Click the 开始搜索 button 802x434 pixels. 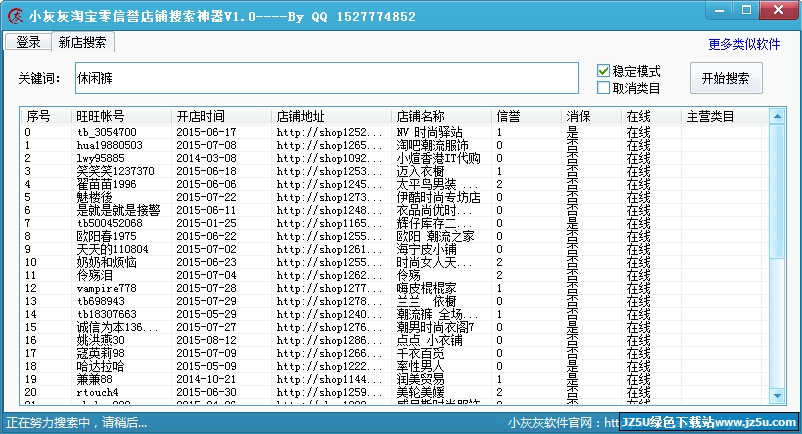[x=726, y=78]
